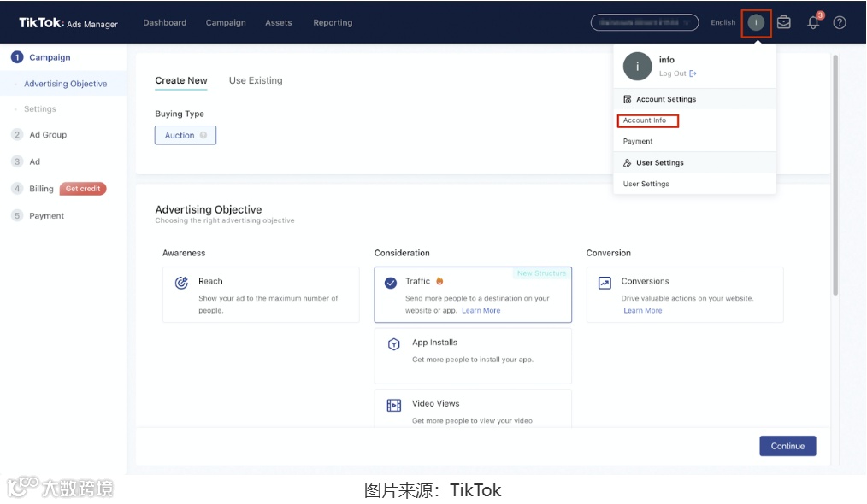Click the Traffic hot flame icon
The height and width of the screenshot is (504, 867).
pyautogui.click(x=439, y=281)
